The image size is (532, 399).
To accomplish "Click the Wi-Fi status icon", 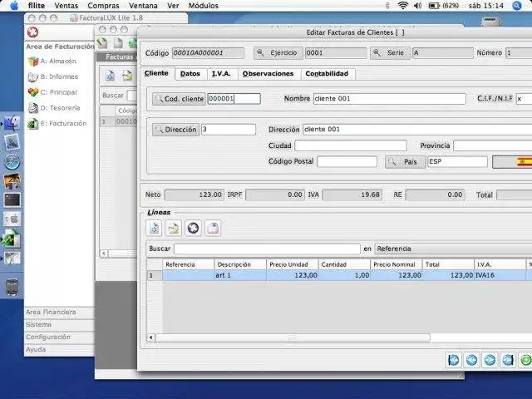I will (402, 6).
